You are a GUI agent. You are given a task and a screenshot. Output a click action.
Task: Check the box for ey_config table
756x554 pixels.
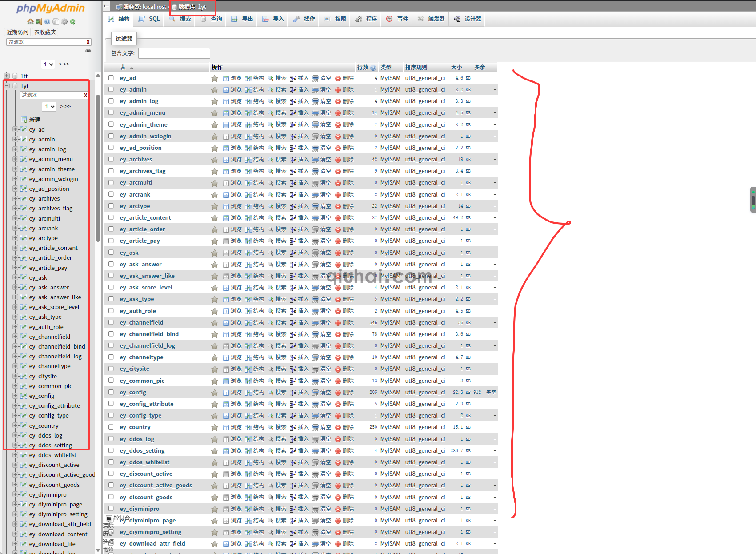(111, 392)
